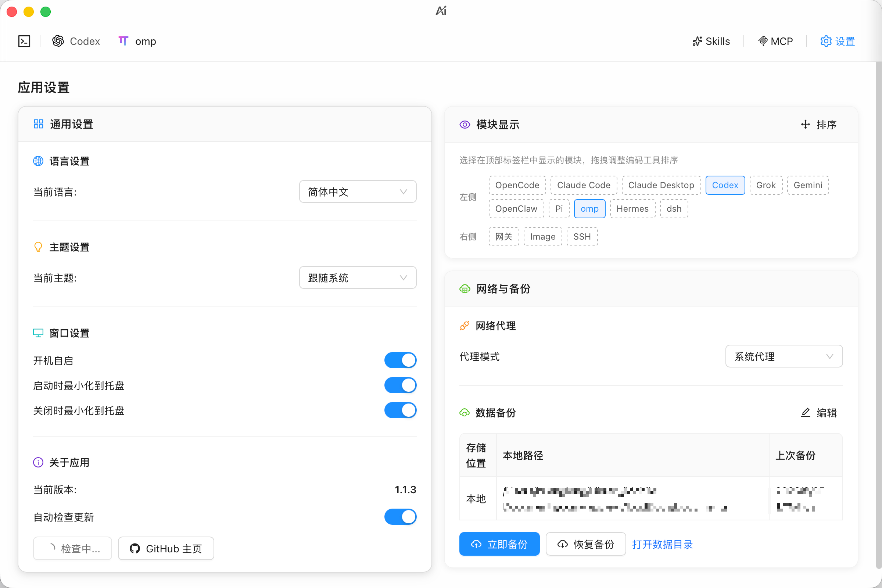Enable the Hermes module tag
The image size is (882, 588).
(x=632, y=209)
